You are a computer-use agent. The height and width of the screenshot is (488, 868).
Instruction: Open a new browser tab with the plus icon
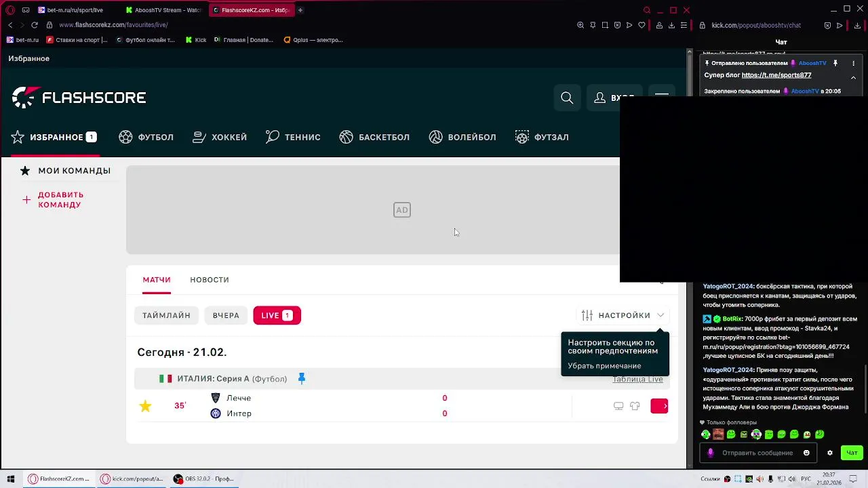coord(300,10)
